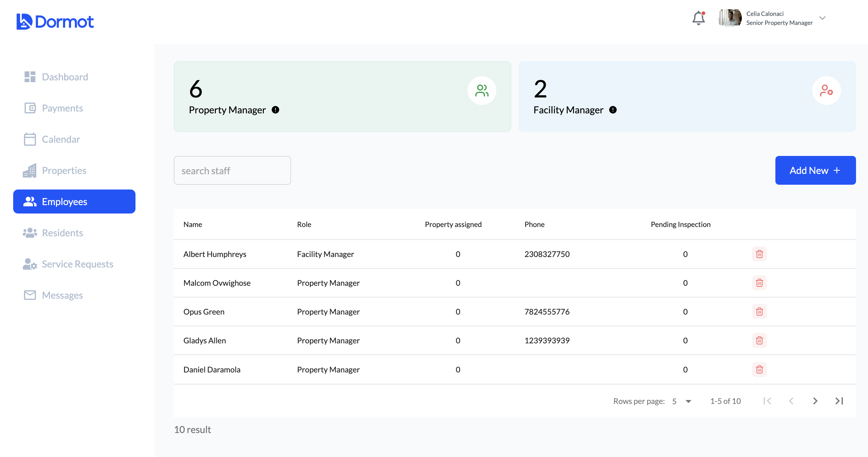
Task: Click the red Facility Manager gear-user icon
Action: coord(827,91)
